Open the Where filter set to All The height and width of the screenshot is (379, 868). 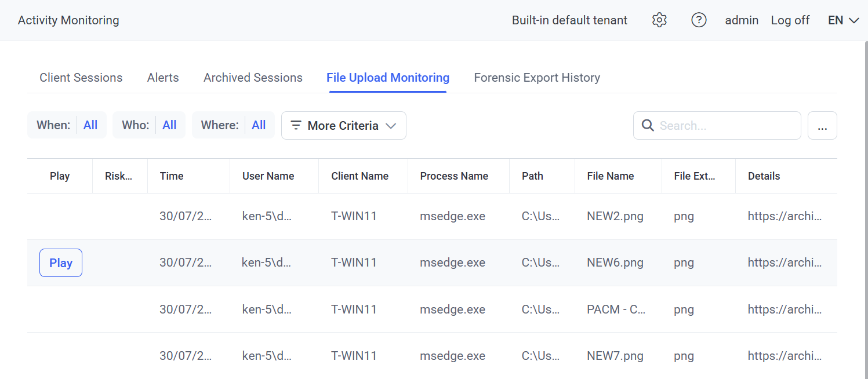pyautogui.click(x=259, y=125)
